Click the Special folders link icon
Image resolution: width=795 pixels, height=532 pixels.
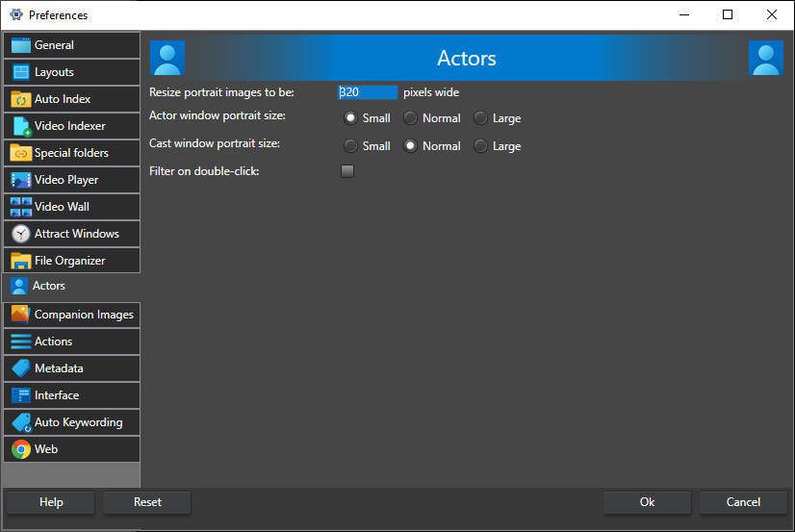point(20,153)
